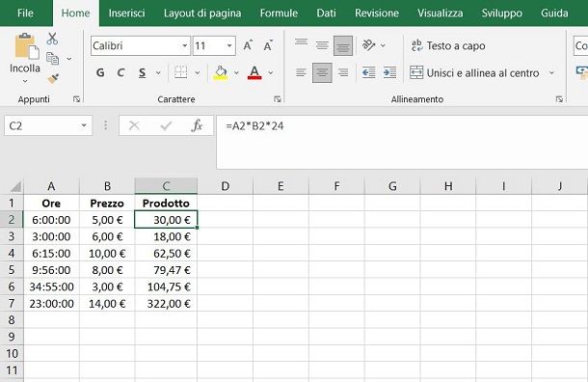The image size is (588, 382).
Task: Center text horizontally
Action: tap(322, 72)
